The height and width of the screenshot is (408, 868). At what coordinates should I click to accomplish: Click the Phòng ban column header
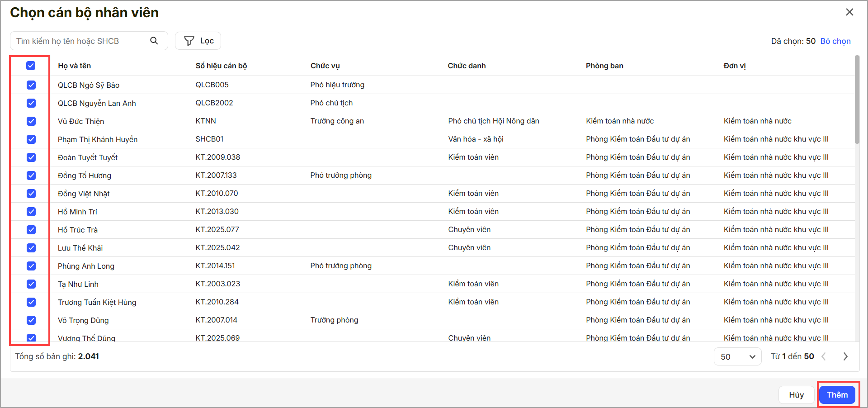(604, 66)
